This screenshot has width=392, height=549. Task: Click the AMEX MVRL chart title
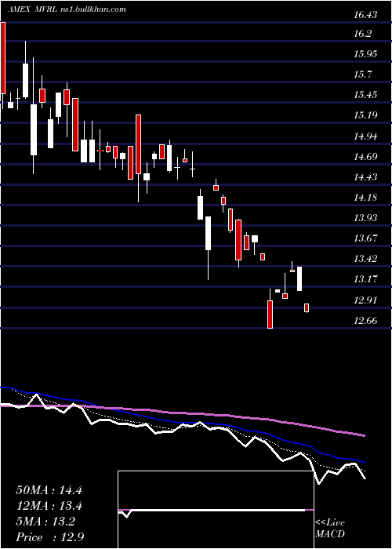(67, 9)
